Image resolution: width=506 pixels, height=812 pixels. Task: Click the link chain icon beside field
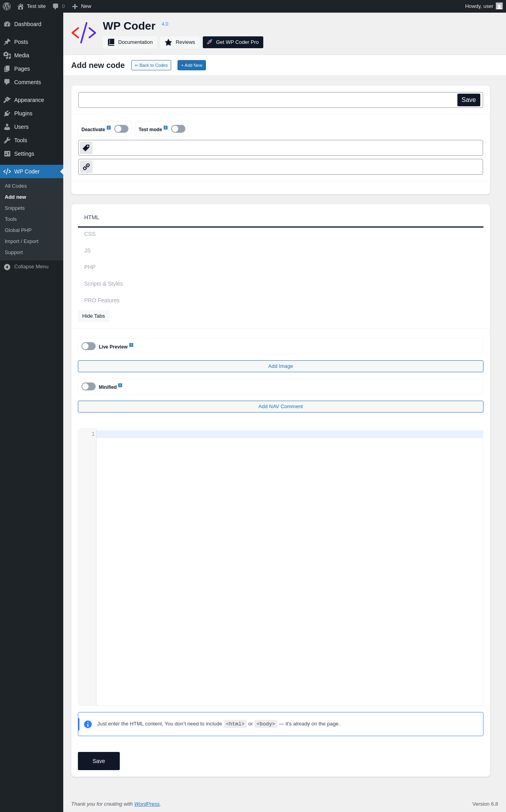point(86,167)
